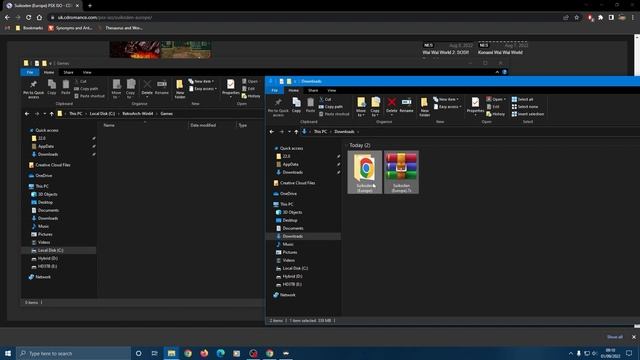Image resolution: width=640 pixels, height=360 pixels.
Task: Click the Task View taskbar button
Action: coord(155,353)
